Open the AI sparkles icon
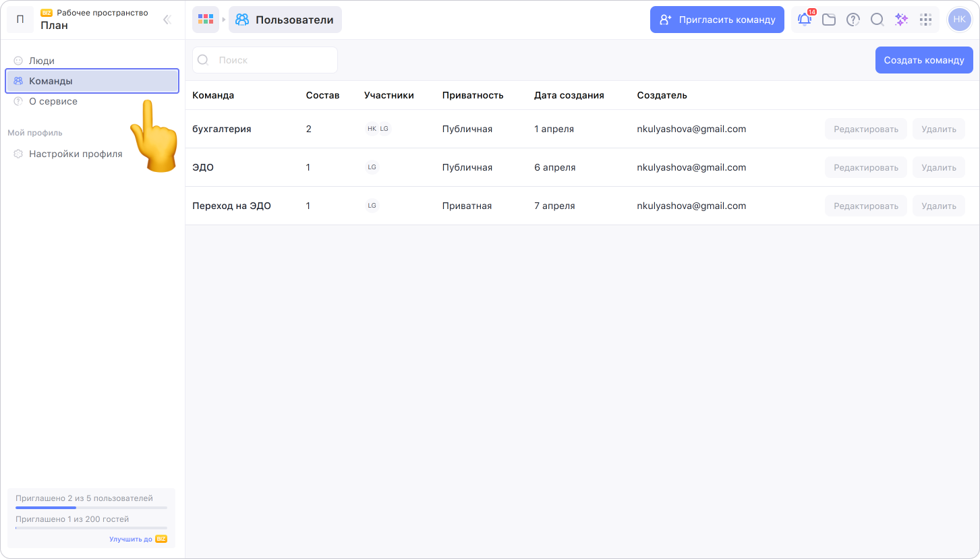This screenshot has width=980, height=559. 901,20
